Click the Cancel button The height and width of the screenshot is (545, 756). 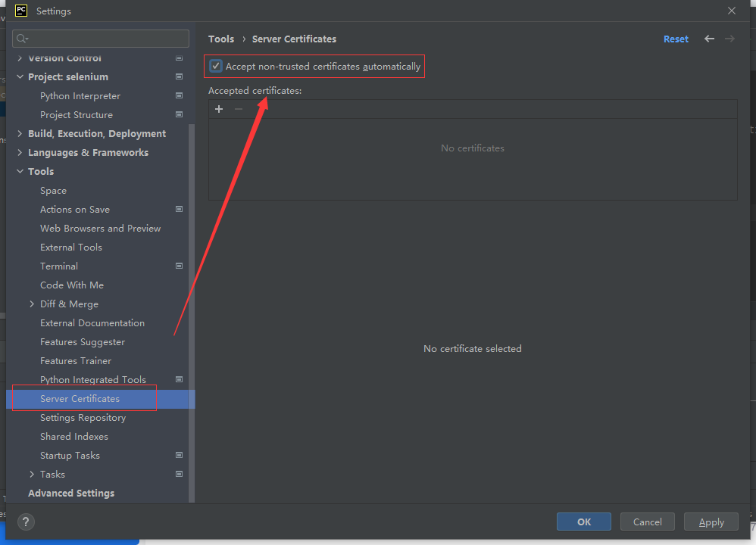[x=647, y=522]
